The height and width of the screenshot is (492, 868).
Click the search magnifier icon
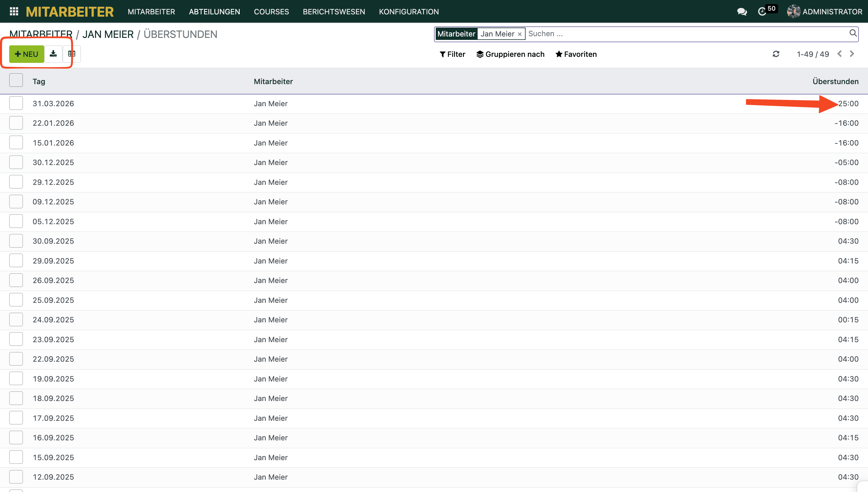(852, 33)
